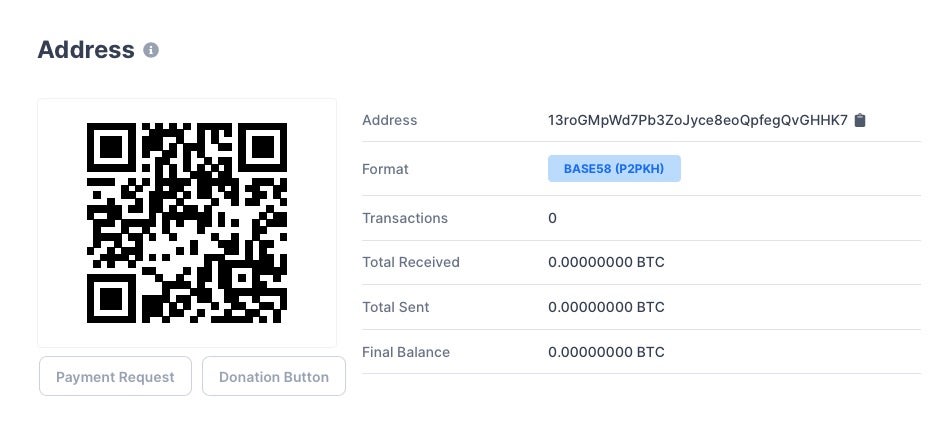Click the Total Received BTC amount
This screenshot has width=932, height=434.
606,262
